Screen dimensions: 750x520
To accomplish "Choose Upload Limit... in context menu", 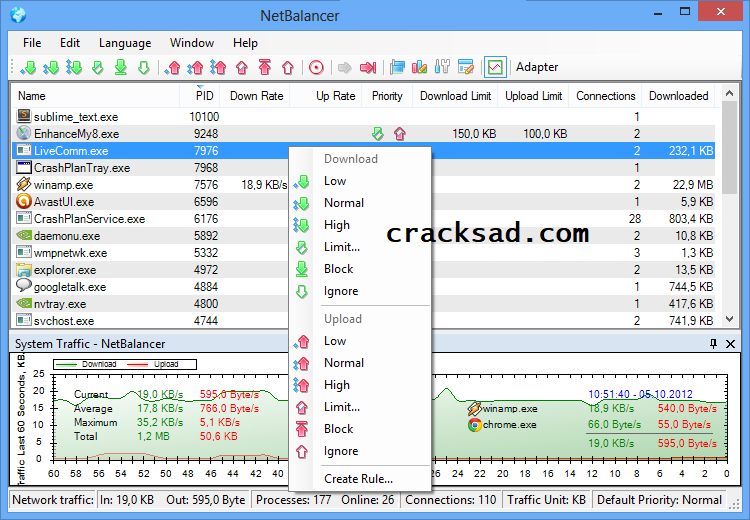I will (x=360, y=407).
